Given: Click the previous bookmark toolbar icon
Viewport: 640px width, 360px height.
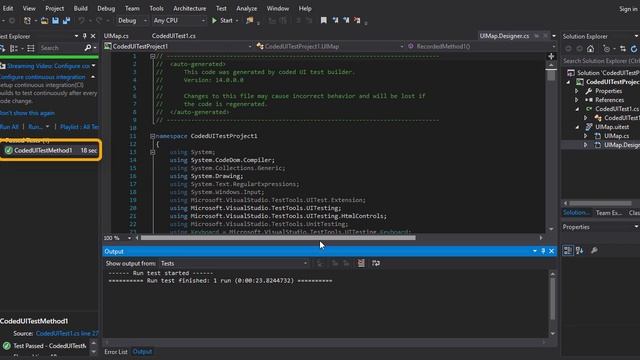Looking at the screenshot, I should (x=335, y=20).
